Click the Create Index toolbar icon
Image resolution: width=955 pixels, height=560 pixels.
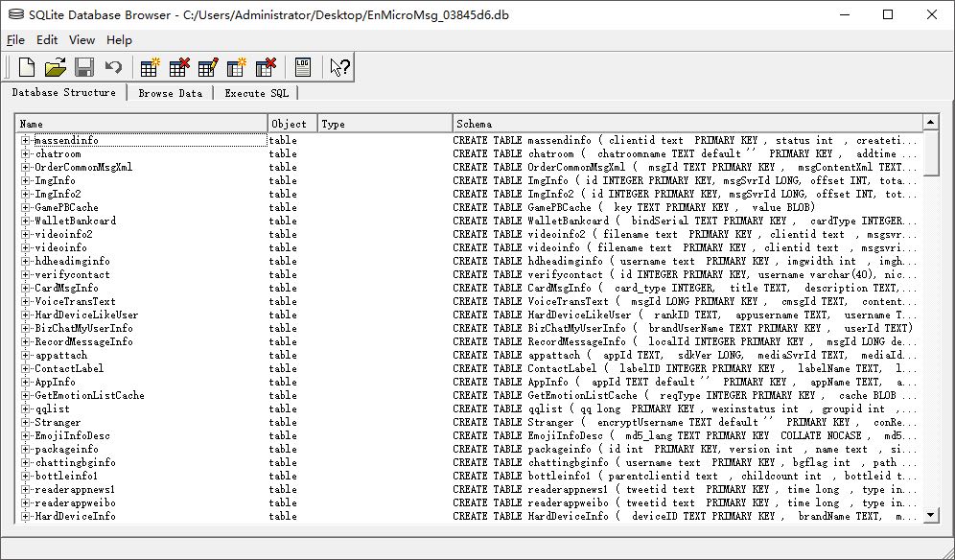click(237, 67)
